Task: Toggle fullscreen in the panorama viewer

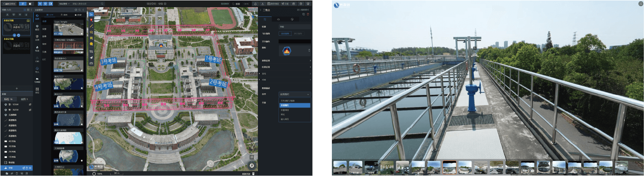Action: pos(640,4)
